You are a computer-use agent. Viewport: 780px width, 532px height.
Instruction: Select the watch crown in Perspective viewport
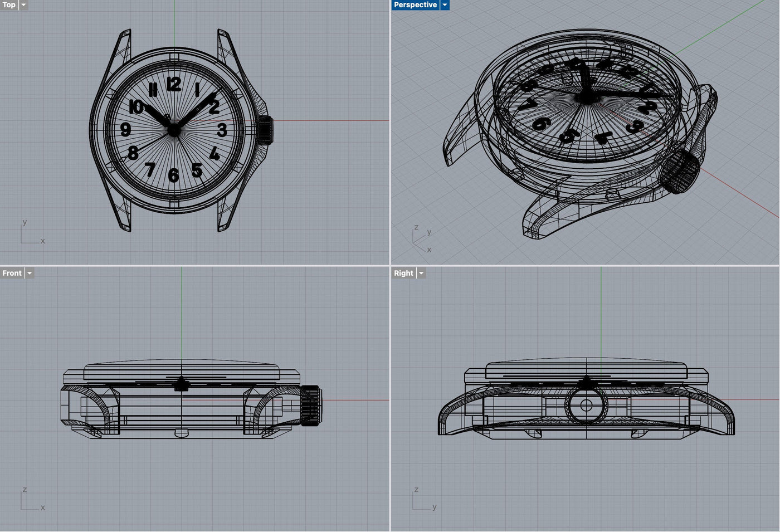pos(680,172)
